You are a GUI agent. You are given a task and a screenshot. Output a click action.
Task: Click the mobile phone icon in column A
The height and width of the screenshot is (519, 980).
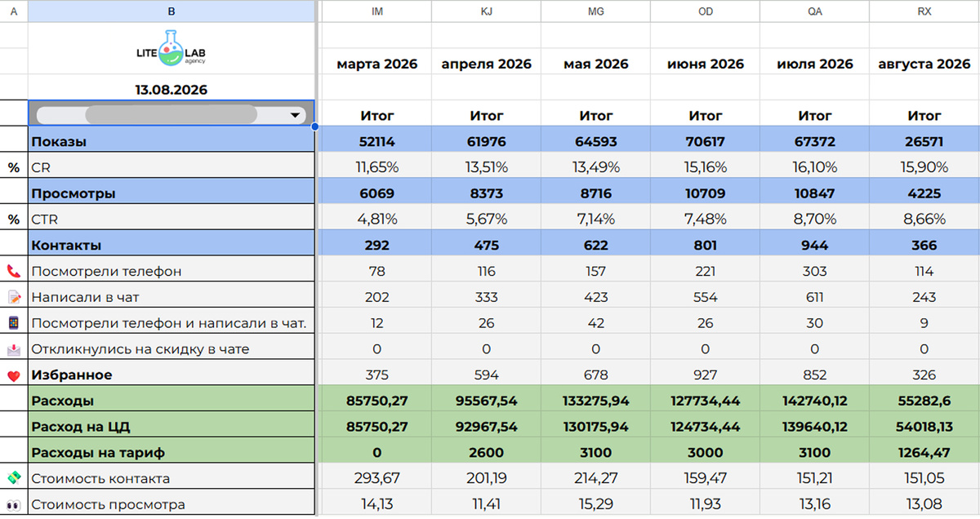click(x=14, y=323)
